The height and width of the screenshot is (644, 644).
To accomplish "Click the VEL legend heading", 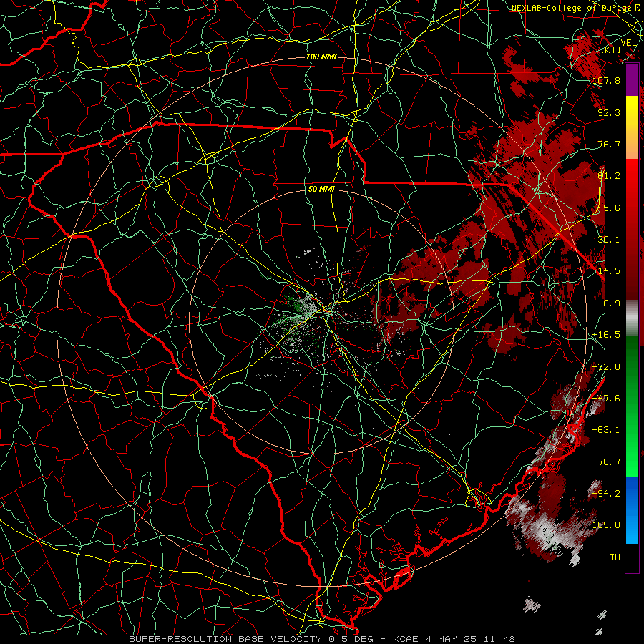I will [x=628, y=42].
